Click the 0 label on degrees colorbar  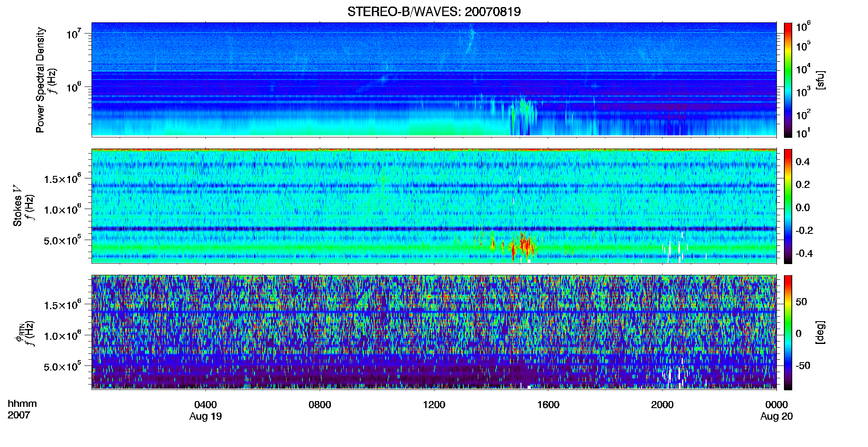798,334
